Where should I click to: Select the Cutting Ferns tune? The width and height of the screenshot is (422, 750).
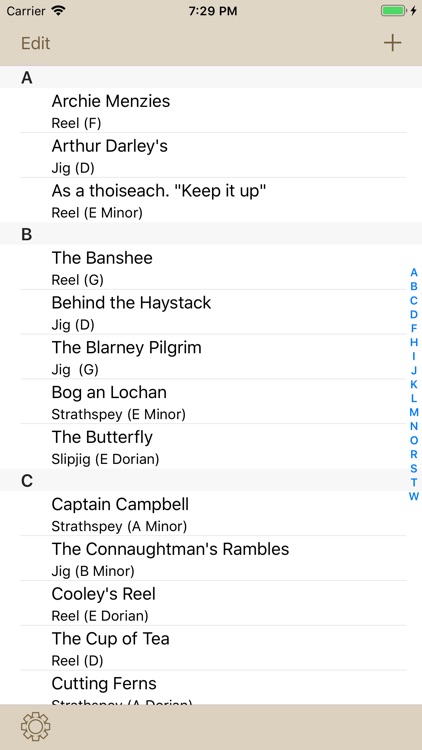(211, 687)
